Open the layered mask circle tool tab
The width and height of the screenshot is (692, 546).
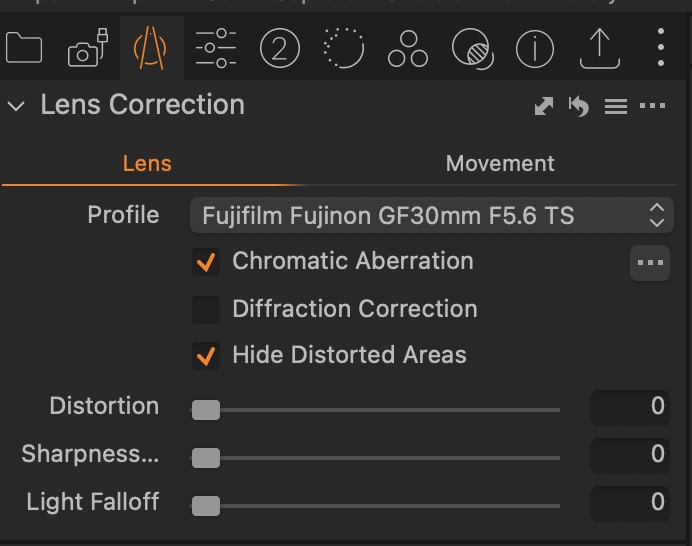[x=473, y=49]
